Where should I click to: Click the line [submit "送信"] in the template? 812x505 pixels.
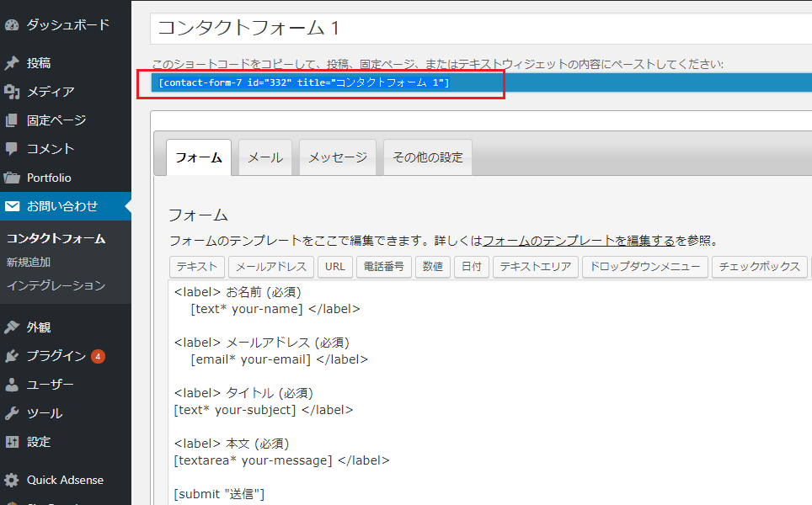[x=219, y=494]
